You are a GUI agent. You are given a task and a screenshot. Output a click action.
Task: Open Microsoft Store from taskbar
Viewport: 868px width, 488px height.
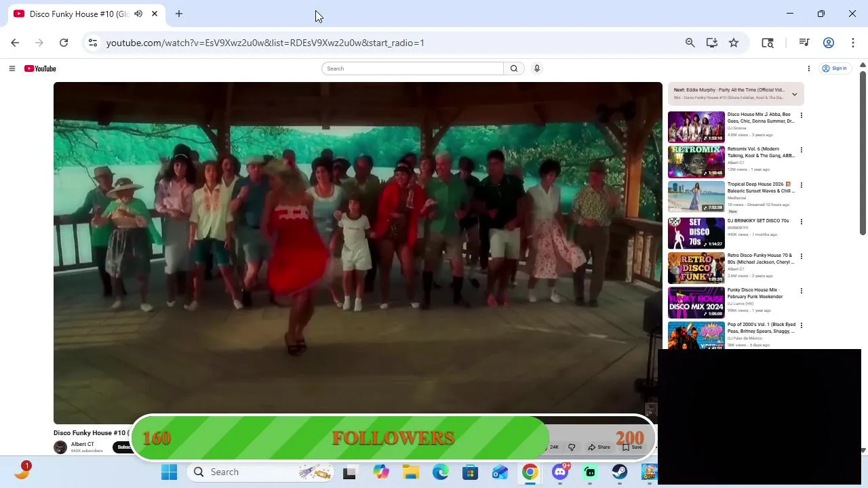pyautogui.click(x=471, y=472)
